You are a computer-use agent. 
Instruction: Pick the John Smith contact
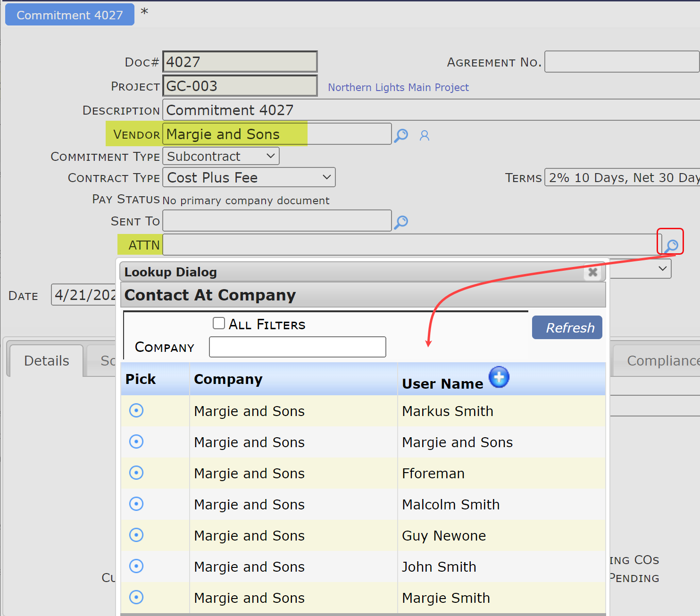[136, 566]
